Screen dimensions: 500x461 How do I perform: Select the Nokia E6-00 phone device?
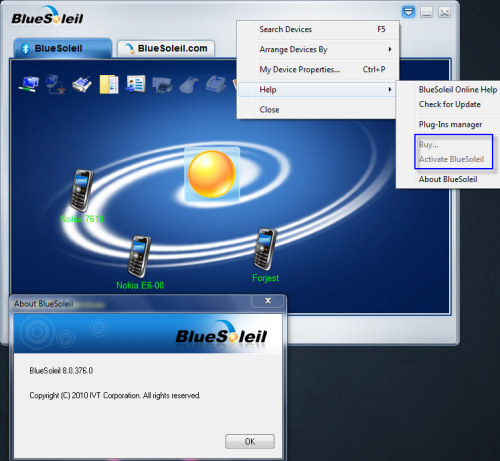click(x=140, y=257)
